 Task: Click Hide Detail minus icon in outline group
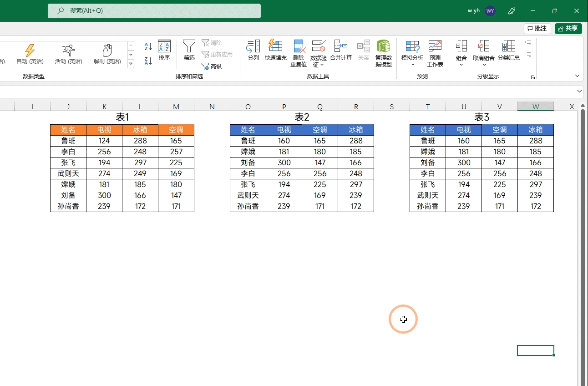[527, 55]
